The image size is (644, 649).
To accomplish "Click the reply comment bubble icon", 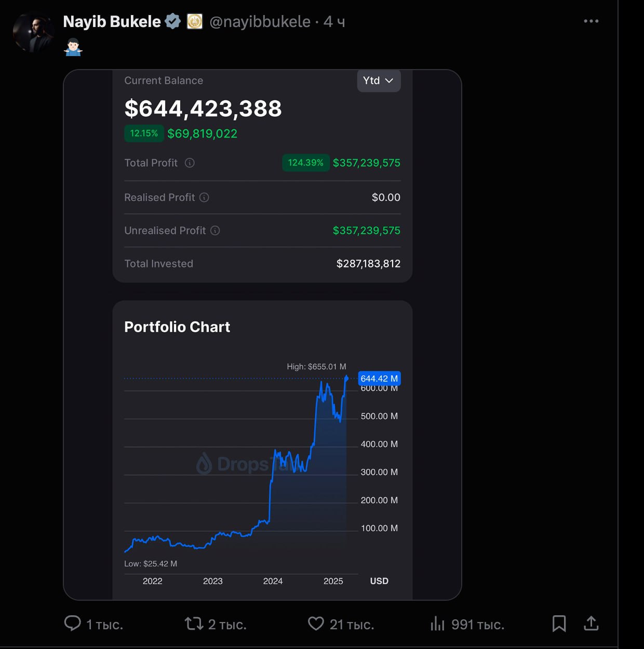I will point(73,623).
